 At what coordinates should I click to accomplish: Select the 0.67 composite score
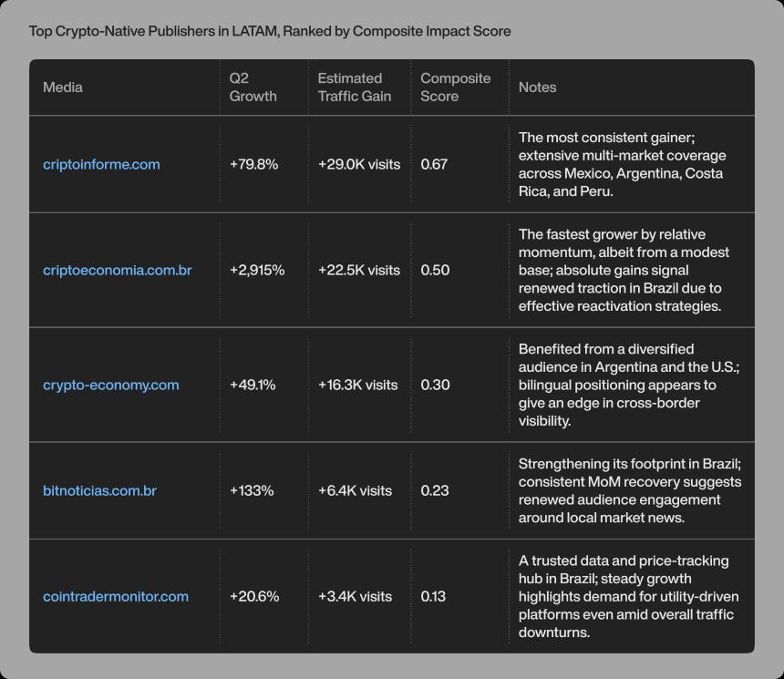pyautogui.click(x=434, y=164)
